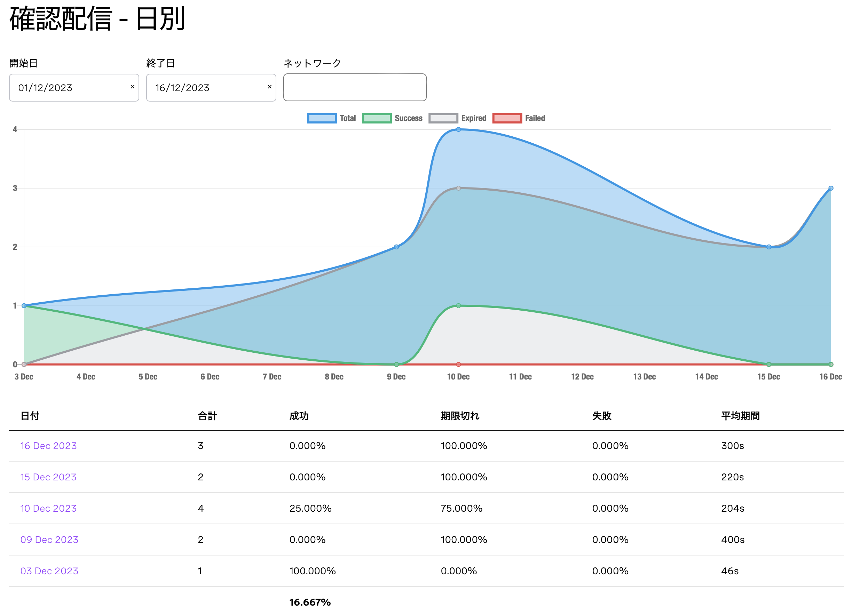Open the 09 Dec 2023 link

(x=49, y=540)
